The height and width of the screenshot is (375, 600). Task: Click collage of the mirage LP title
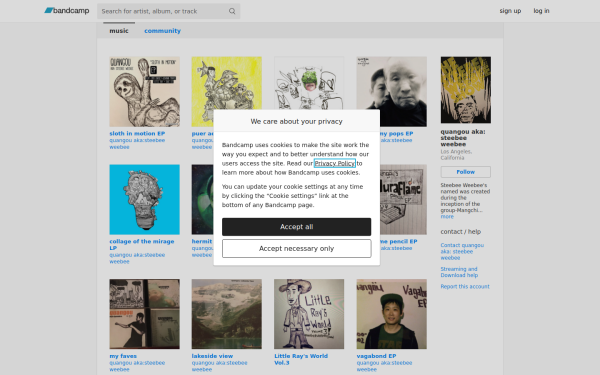[142, 245]
